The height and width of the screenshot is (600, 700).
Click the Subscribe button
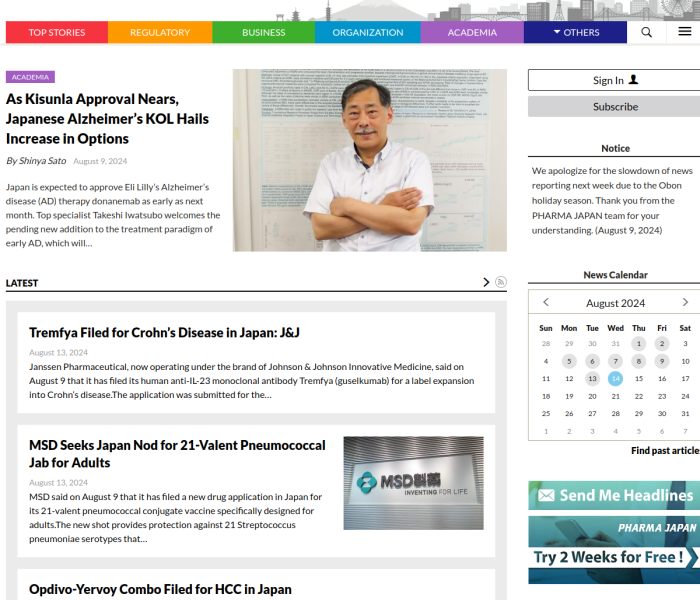click(x=614, y=107)
